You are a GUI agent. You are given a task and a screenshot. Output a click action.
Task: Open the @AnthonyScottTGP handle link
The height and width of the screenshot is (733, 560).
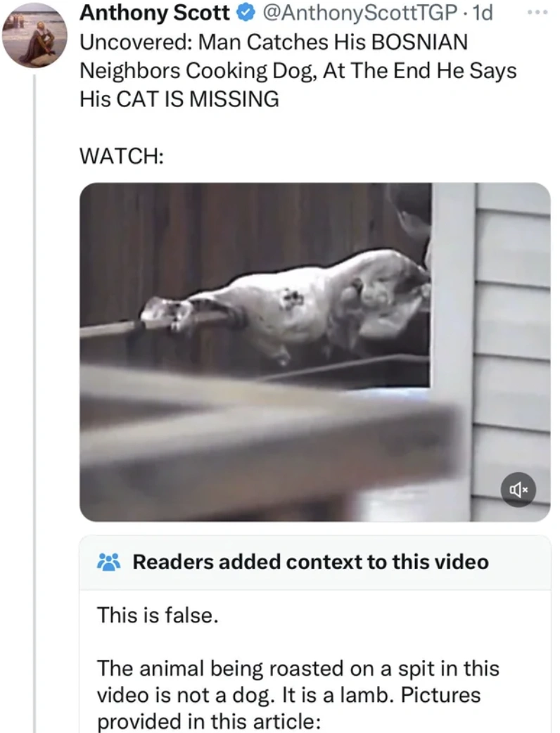click(x=360, y=13)
